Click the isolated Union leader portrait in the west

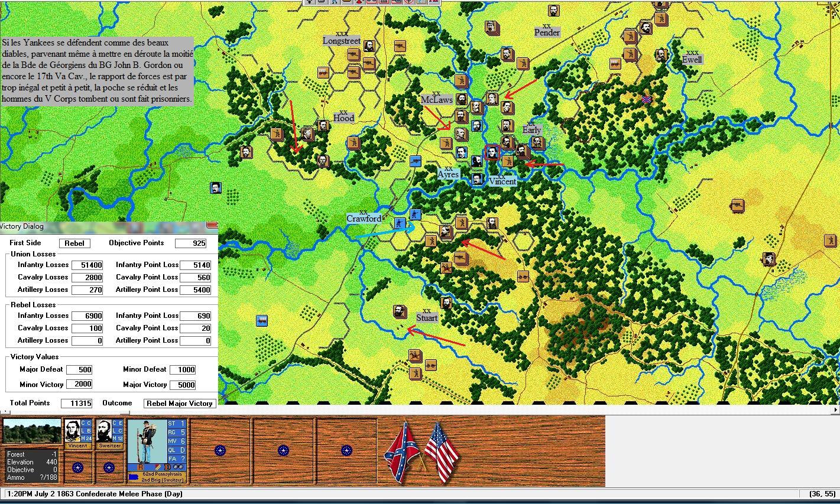(216, 188)
